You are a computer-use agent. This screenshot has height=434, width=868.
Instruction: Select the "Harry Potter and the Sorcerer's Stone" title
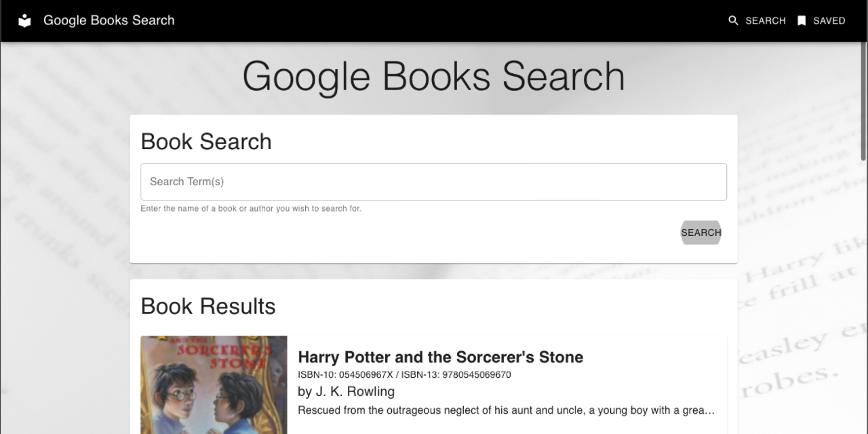(440, 357)
